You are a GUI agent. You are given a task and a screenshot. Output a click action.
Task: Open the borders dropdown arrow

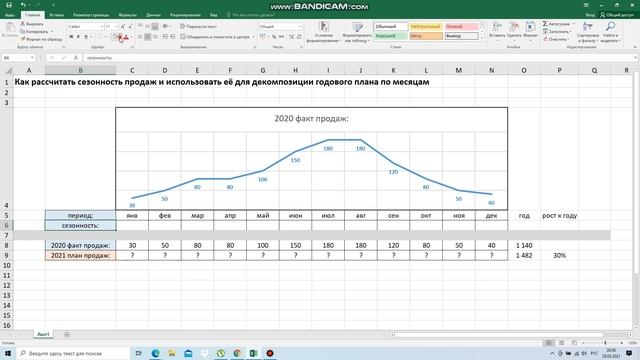[x=106, y=37]
